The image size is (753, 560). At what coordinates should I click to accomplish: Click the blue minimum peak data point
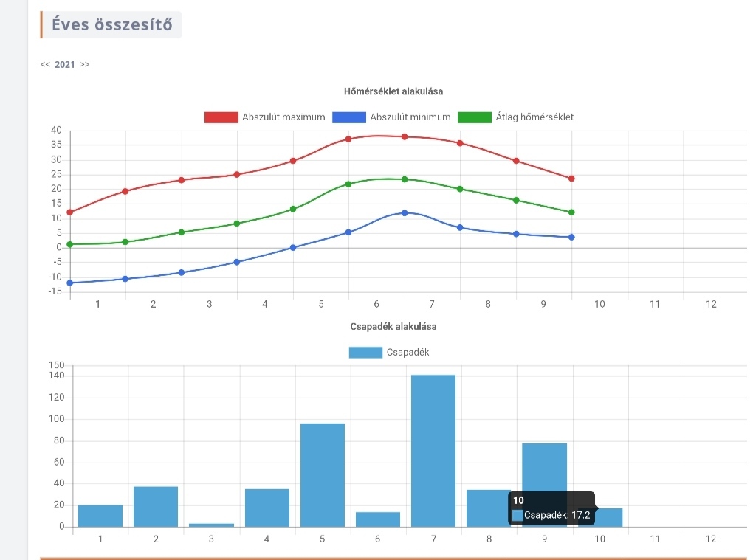pyautogui.click(x=405, y=212)
